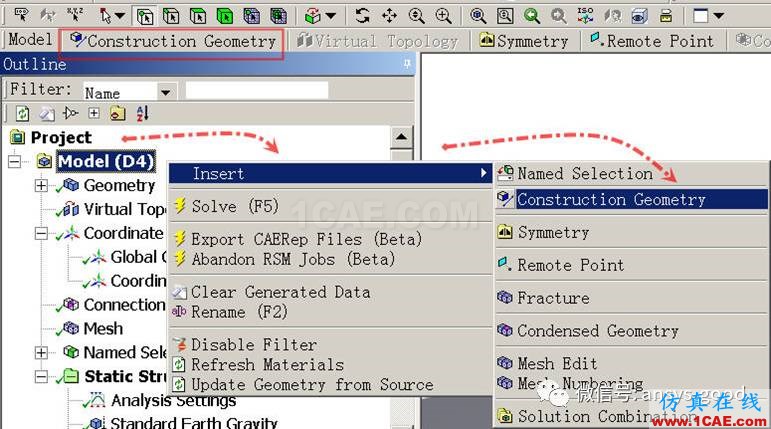Image resolution: width=771 pixels, height=429 pixels.
Task: Open the Extend Selection dropdown arrow
Action: click(x=330, y=16)
